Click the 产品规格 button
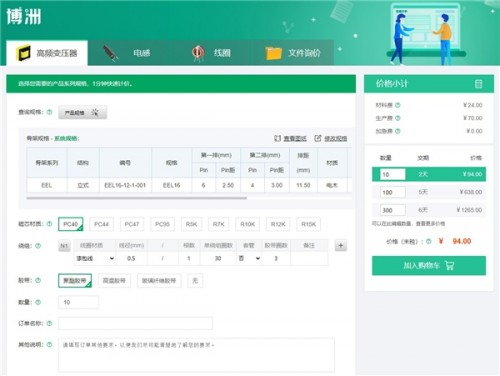The width and height of the screenshot is (500, 376). click(83, 113)
